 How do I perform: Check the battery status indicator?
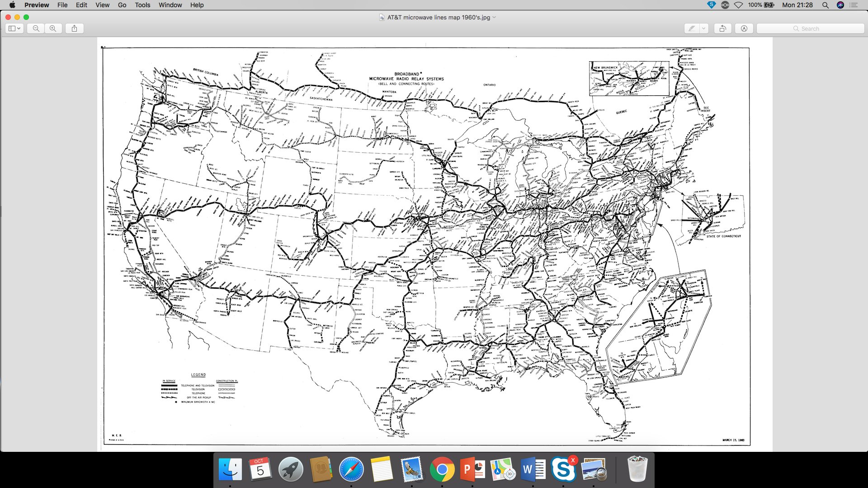coord(761,5)
